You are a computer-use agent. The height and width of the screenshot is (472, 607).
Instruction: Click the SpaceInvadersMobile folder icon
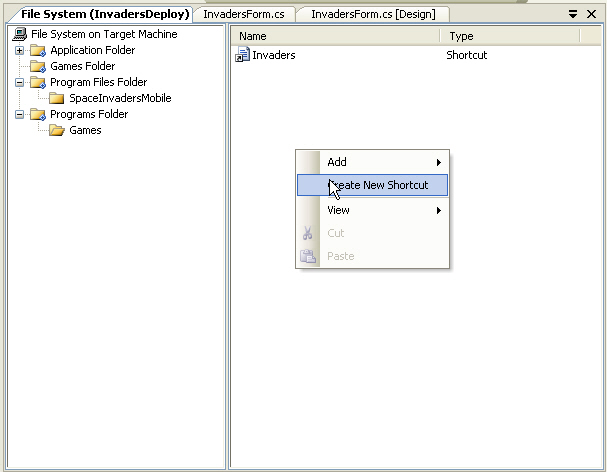[57, 98]
